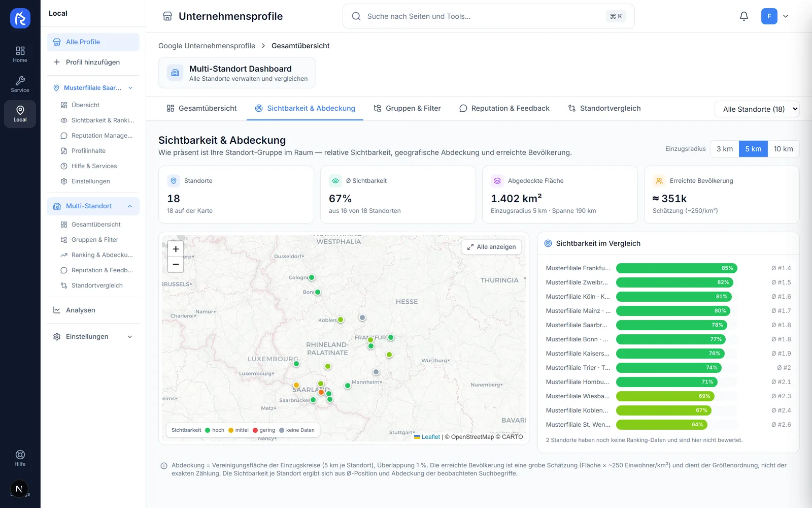812x508 pixels.
Task: Click the Multi-Standort Dashboard building icon
Action: pyautogui.click(x=175, y=73)
